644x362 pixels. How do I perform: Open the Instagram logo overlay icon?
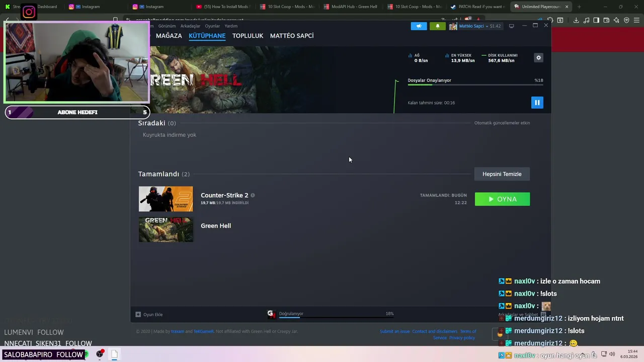coord(29,12)
